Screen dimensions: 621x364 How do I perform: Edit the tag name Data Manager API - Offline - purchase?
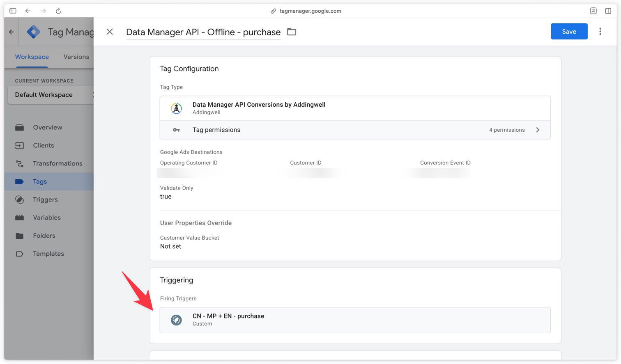[x=203, y=32]
